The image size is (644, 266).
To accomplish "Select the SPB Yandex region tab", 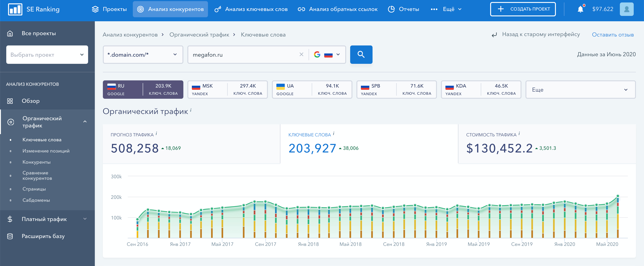I will [396, 89].
